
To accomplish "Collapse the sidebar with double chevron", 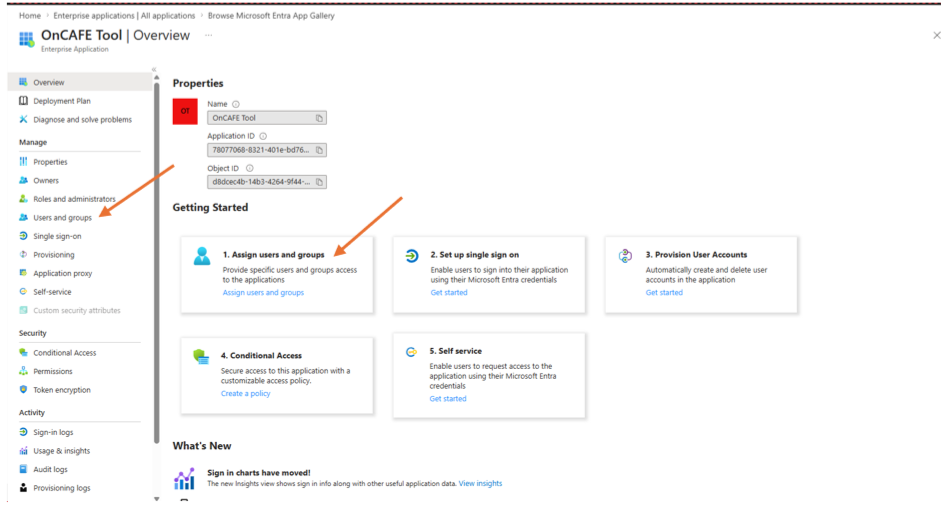I will pos(154,70).
